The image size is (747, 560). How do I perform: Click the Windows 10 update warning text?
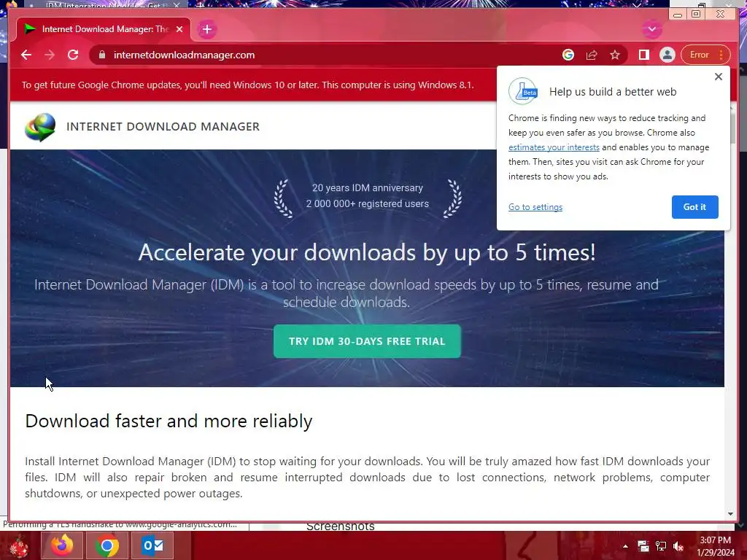(248, 85)
